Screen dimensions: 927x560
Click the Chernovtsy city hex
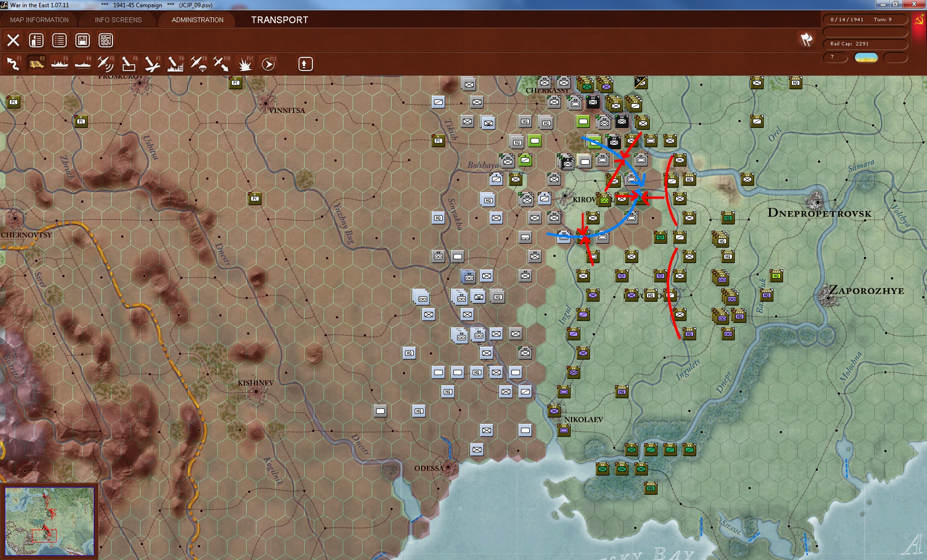click(14, 218)
